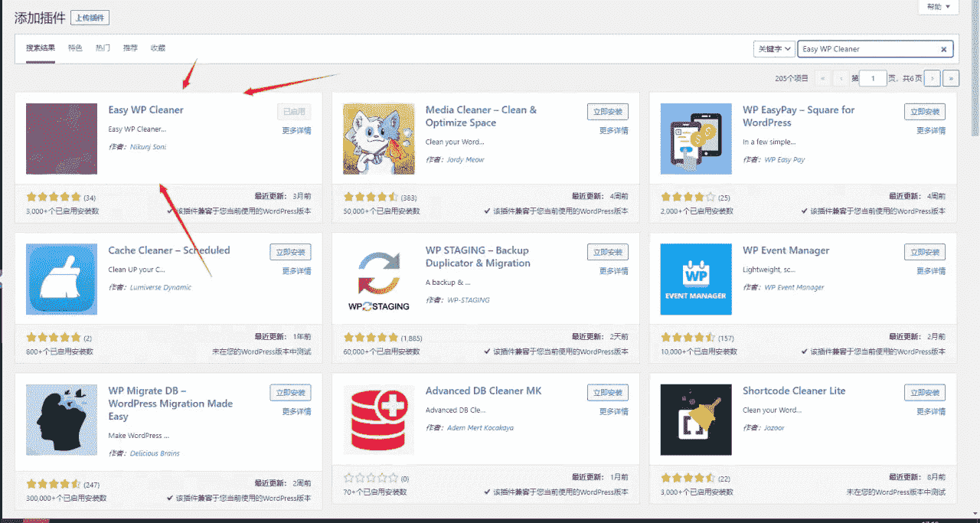Click the 50,000+个已启用安装数 install count

pyautogui.click(x=380, y=211)
